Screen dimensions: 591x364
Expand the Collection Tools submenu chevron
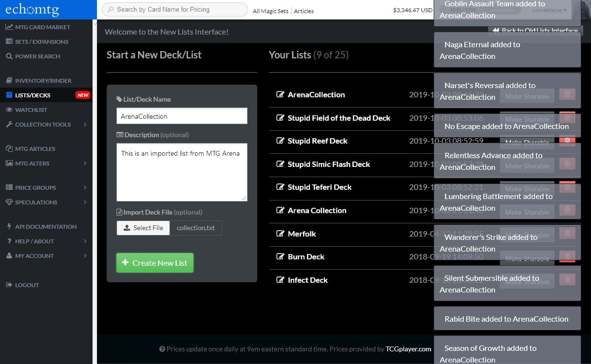[85, 125]
